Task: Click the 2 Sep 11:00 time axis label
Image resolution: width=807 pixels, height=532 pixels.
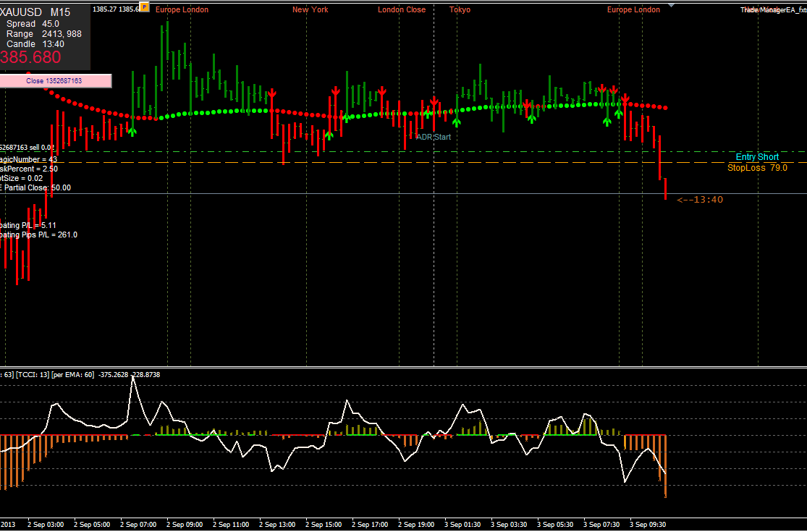Action: pyautogui.click(x=231, y=525)
